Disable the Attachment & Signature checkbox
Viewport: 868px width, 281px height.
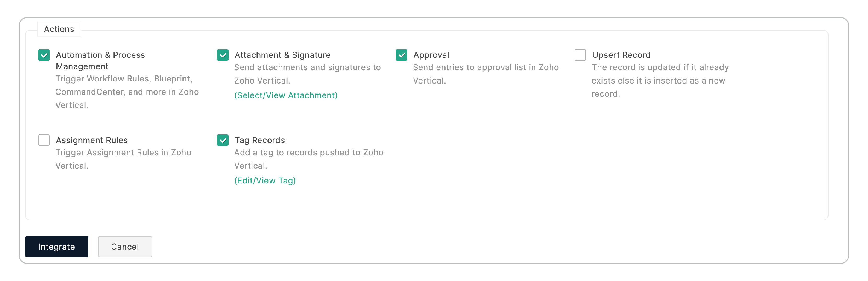(x=222, y=55)
